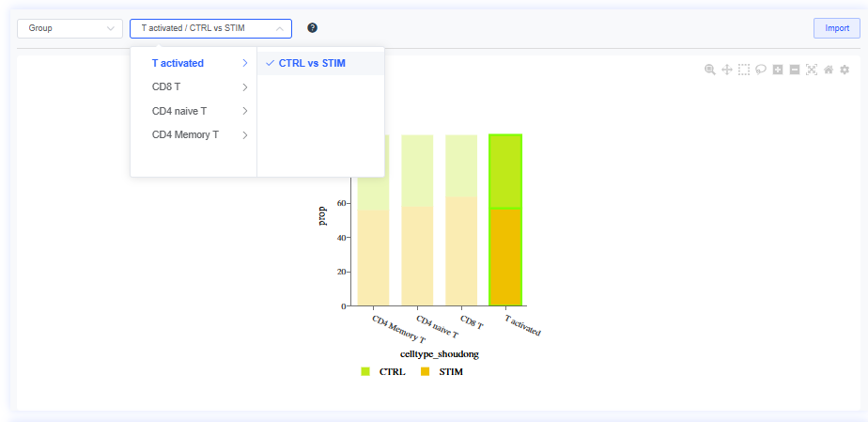This screenshot has height=422, width=868.
Task: Toggle CTRL series in the legend
Action: click(383, 372)
